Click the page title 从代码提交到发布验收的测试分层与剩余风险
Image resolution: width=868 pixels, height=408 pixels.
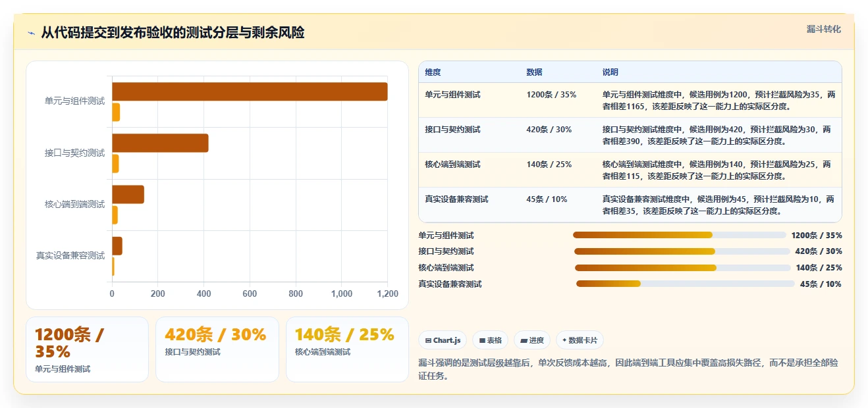(x=173, y=33)
